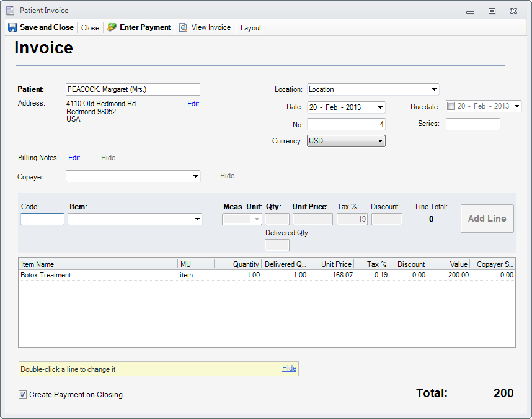
Task: Click the Save and Close floppy disk icon
Action: (x=12, y=27)
